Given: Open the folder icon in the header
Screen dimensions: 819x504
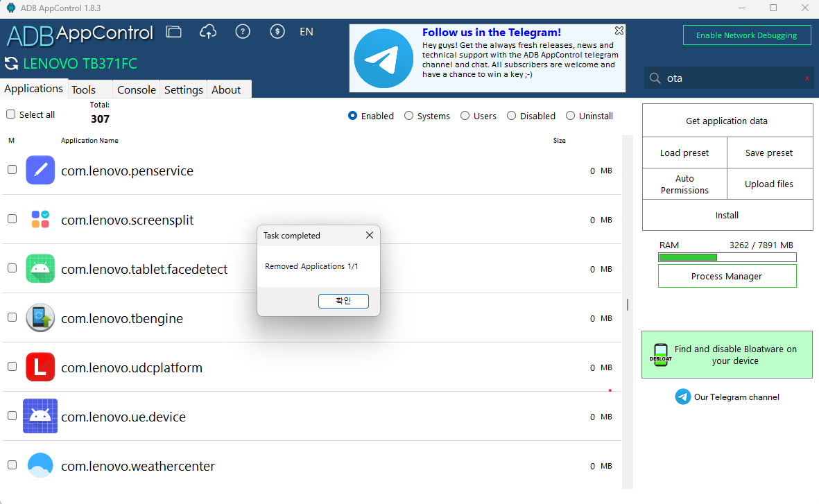Looking at the screenshot, I should tap(173, 32).
